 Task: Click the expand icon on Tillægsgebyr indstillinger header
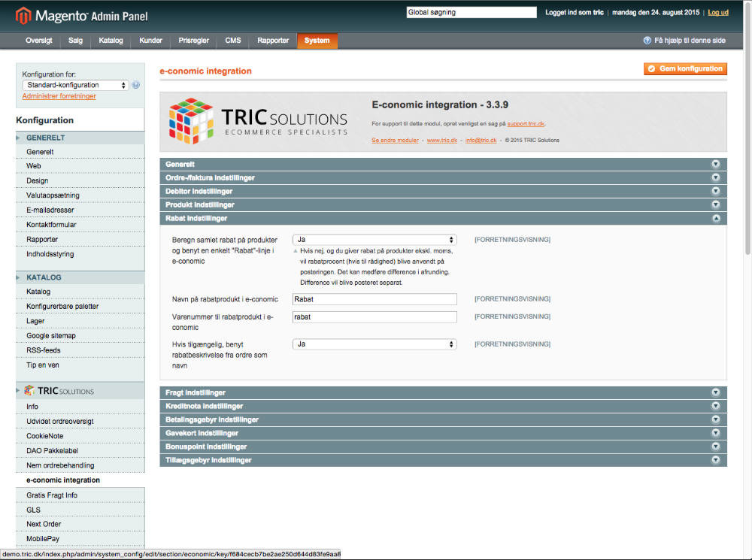[x=715, y=459]
